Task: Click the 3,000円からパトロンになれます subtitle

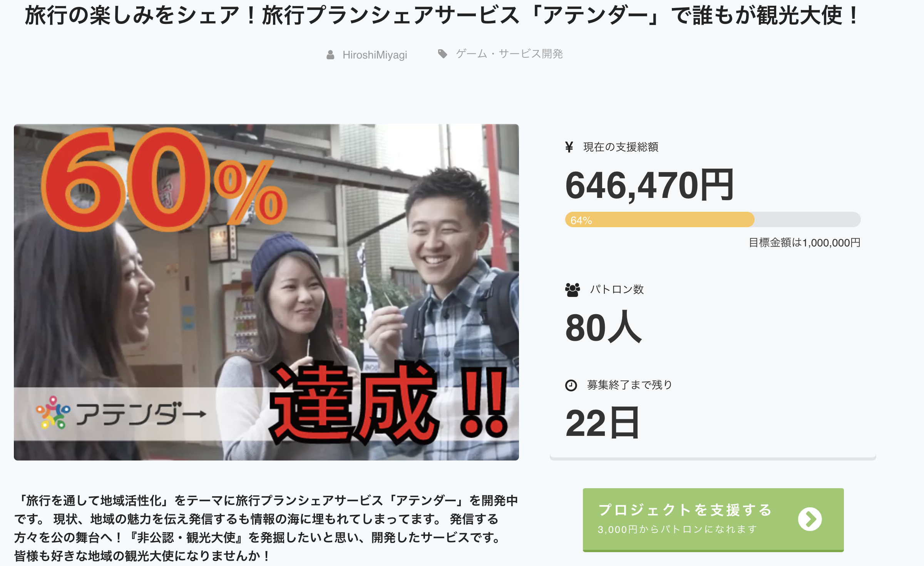Action: pos(677,529)
